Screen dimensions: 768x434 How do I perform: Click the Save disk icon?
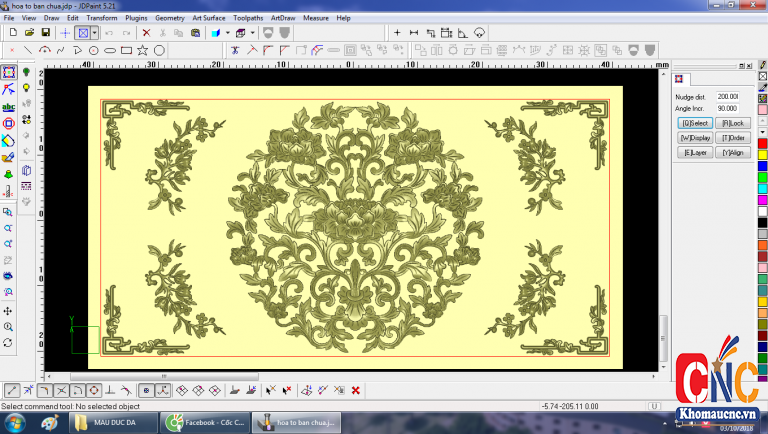(x=45, y=33)
